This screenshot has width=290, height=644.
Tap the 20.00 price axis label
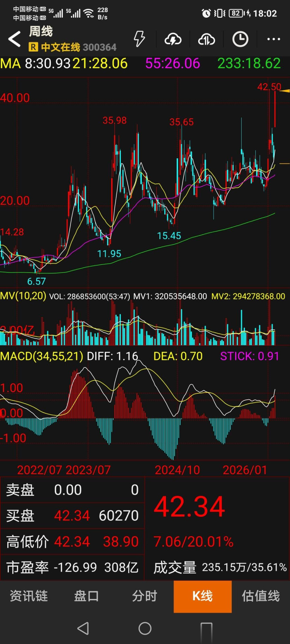tap(15, 200)
